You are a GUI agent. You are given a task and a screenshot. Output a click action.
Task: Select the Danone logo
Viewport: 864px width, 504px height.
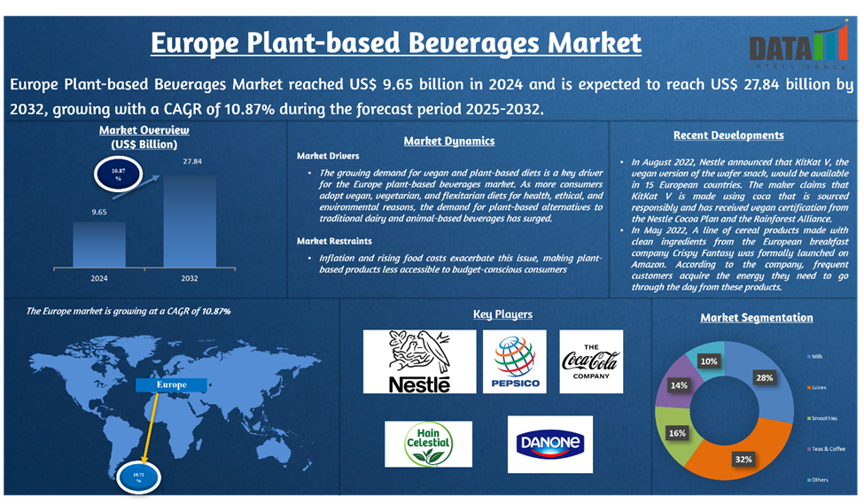pyautogui.click(x=550, y=444)
